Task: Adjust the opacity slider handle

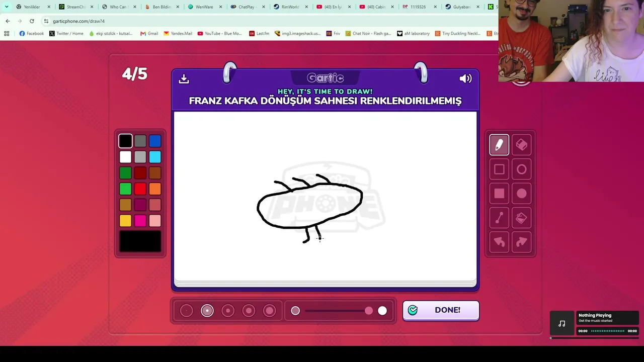Action: [369, 311]
